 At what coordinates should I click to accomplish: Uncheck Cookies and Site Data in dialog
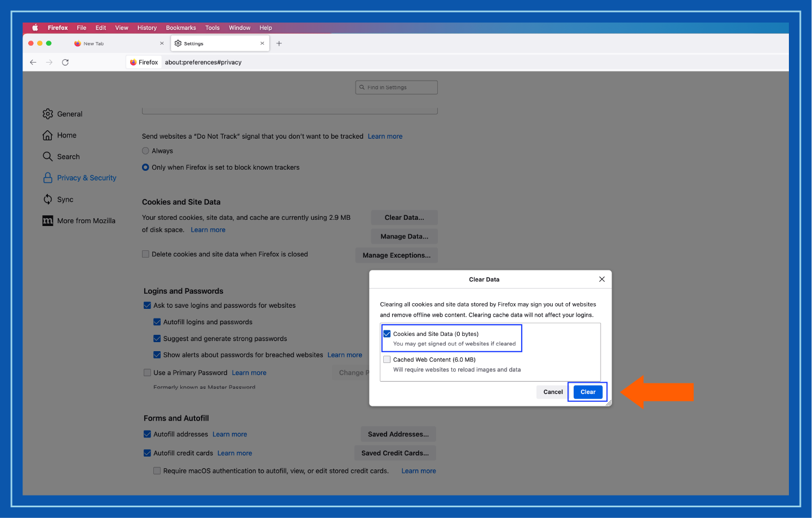[x=387, y=334]
